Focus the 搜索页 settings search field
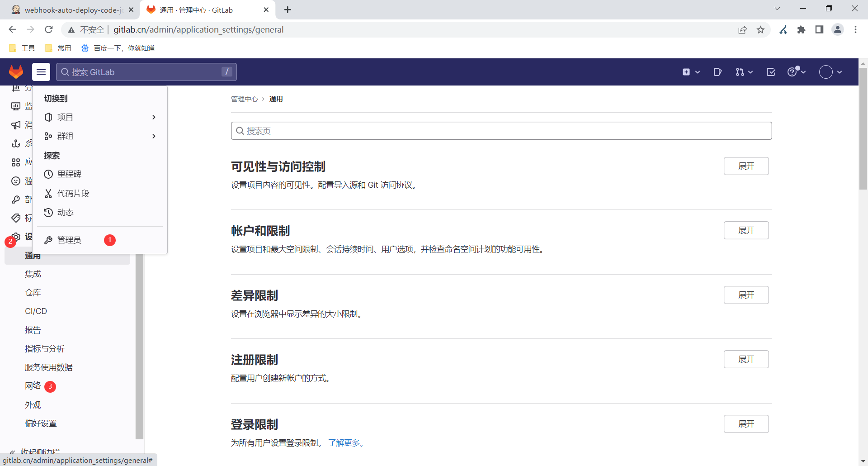The image size is (868, 466). tap(501, 131)
